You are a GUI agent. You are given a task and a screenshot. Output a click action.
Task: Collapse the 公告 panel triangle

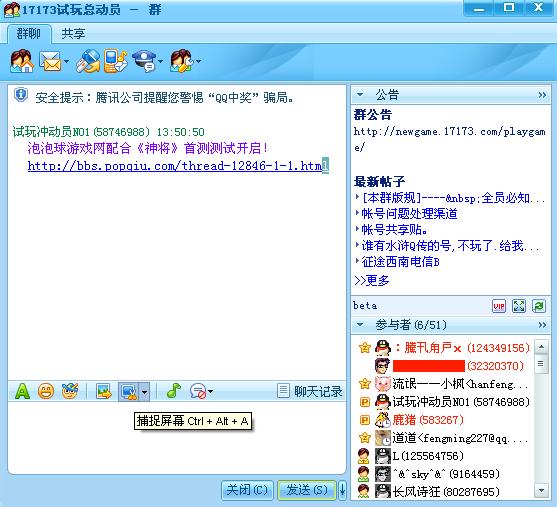coord(360,95)
